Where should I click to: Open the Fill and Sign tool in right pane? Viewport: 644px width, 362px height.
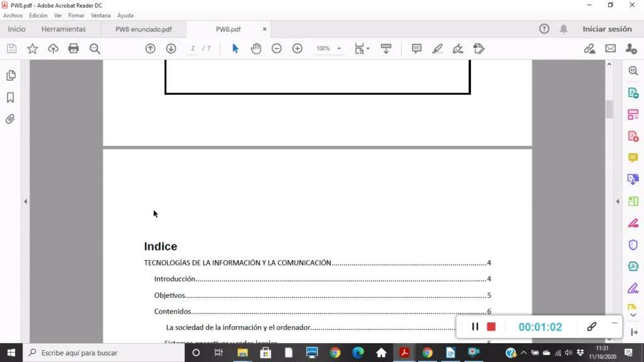pos(633,288)
